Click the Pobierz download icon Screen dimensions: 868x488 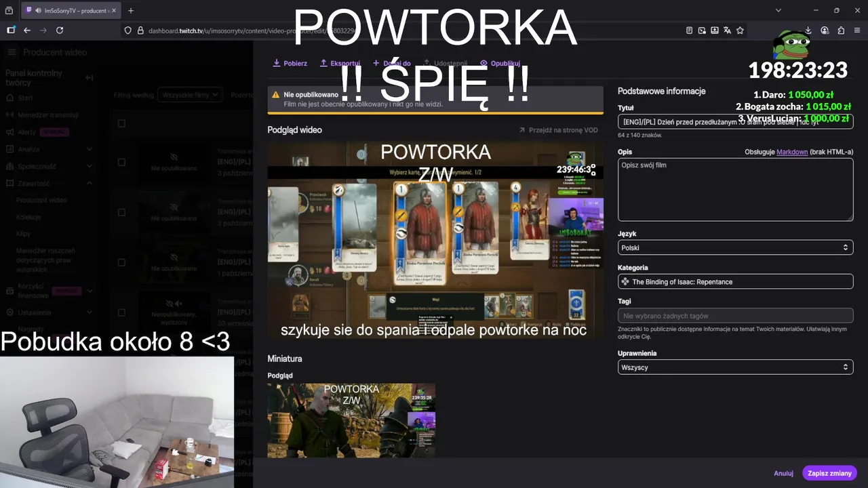point(277,63)
